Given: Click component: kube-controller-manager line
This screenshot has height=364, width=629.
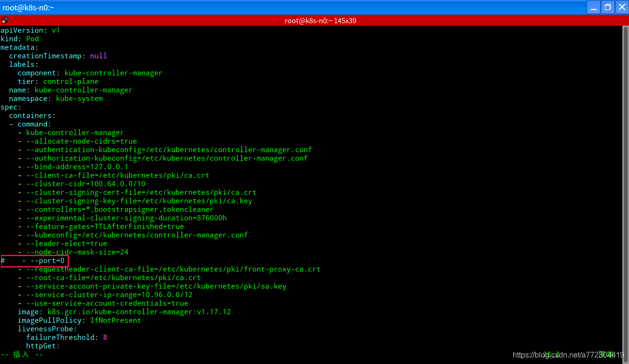Looking at the screenshot, I should (90, 73).
